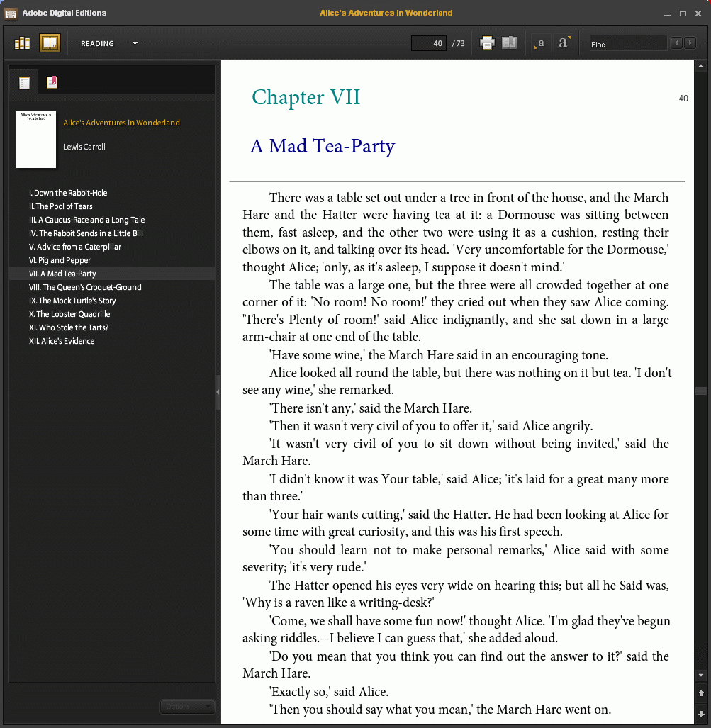This screenshot has width=711, height=728.
Task: Open the READING menu dropdown arrow
Action: [x=135, y=44]
